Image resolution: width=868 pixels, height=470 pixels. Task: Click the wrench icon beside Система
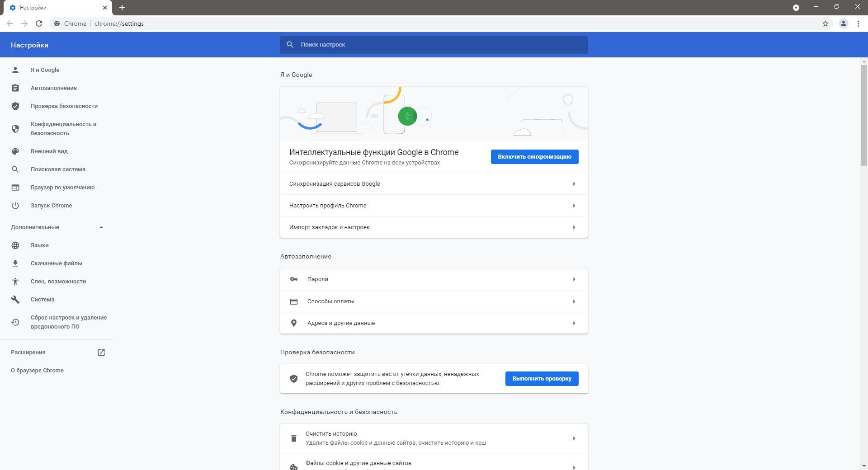(15, 300)
